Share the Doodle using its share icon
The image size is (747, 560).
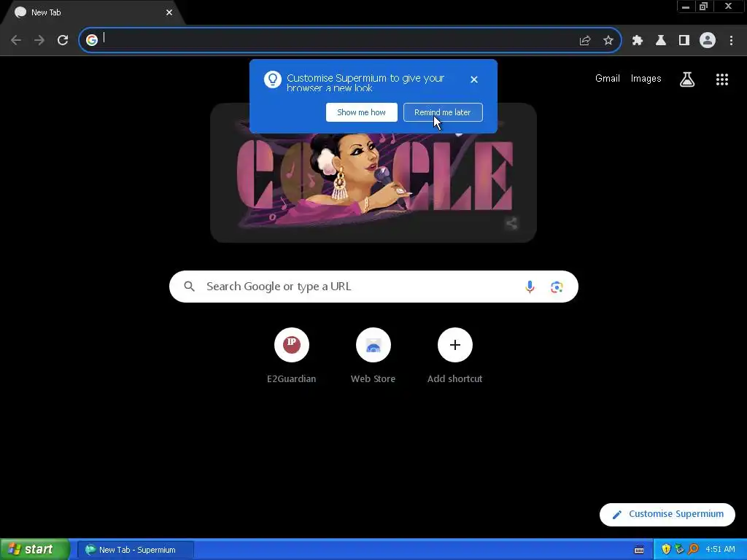coord(511,223)
